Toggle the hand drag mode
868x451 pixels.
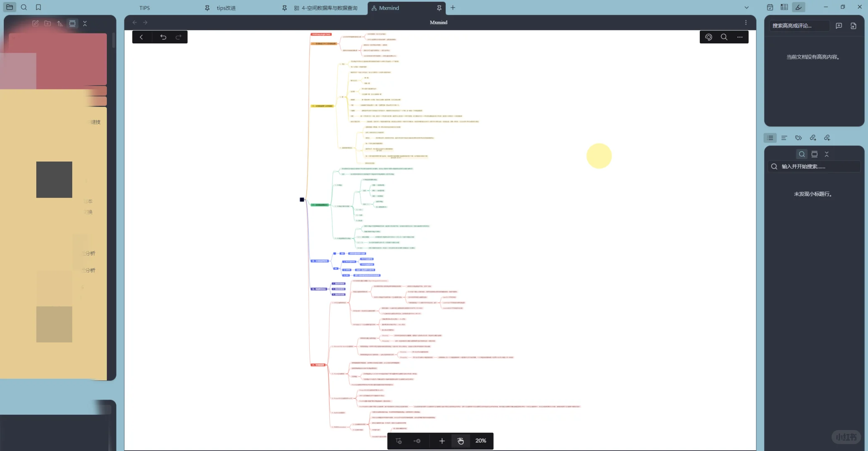point(461,441)
